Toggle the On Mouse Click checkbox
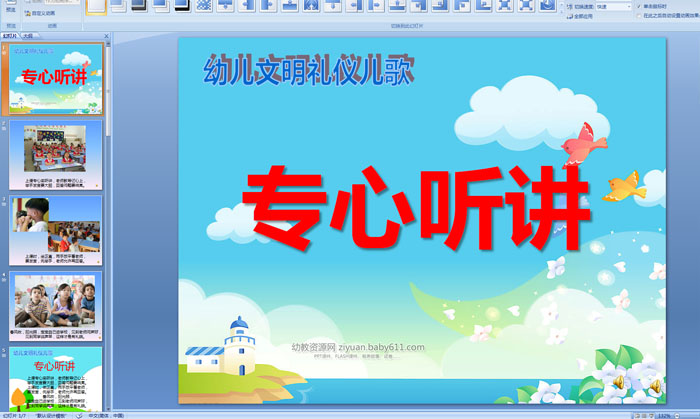The image size is (700, 419). click(639, 6)
